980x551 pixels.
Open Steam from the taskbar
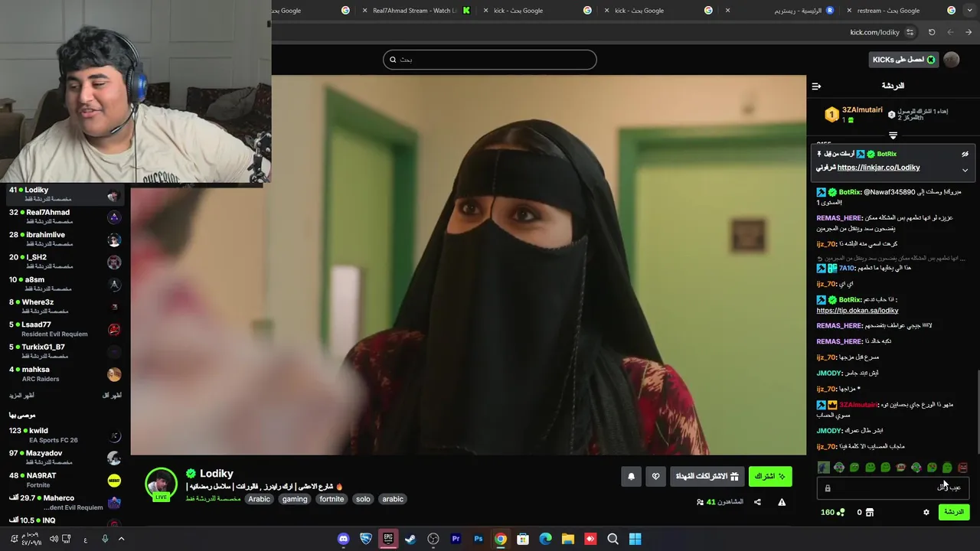click(x=410, y=539)
